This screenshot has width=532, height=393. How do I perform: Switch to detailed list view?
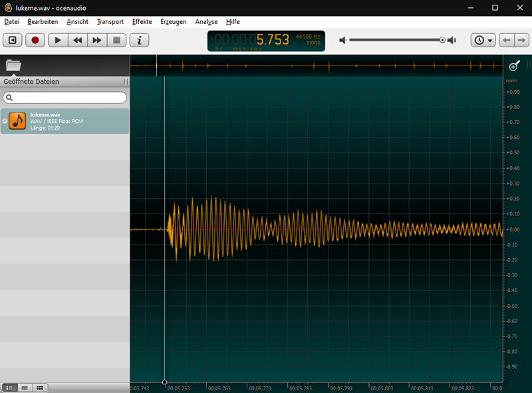tap(9, 388)
